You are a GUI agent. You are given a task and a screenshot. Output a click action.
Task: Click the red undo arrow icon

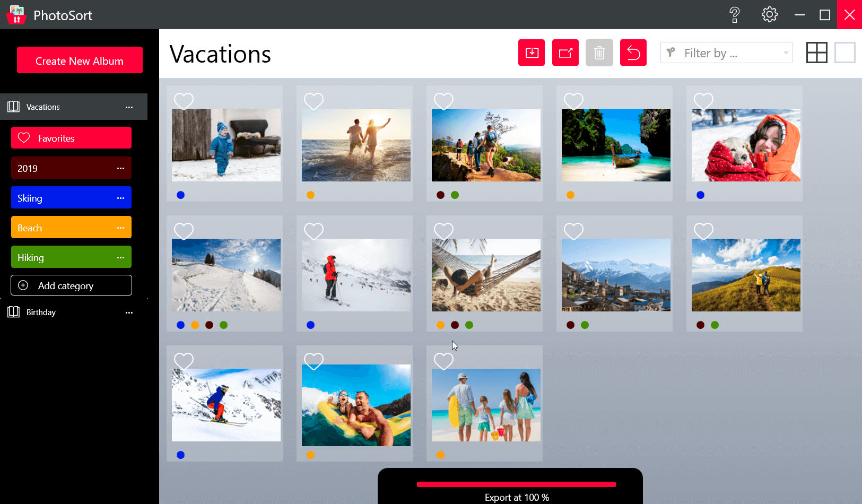633,53
